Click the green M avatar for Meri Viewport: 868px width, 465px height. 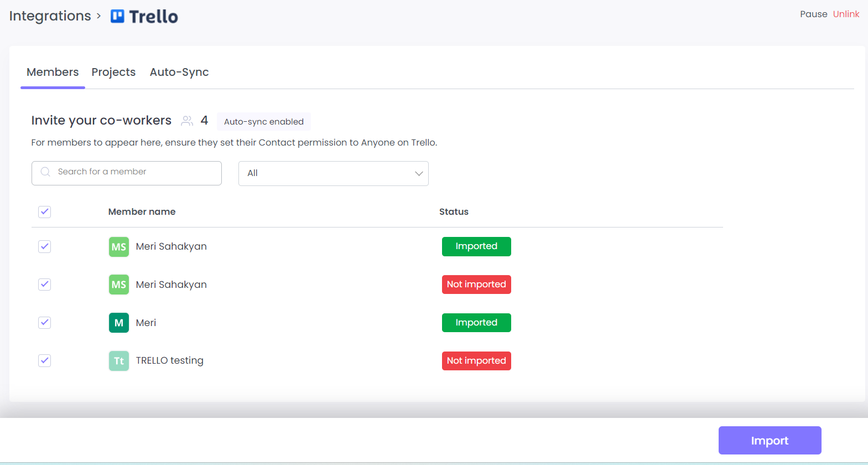tap(118, 323)
